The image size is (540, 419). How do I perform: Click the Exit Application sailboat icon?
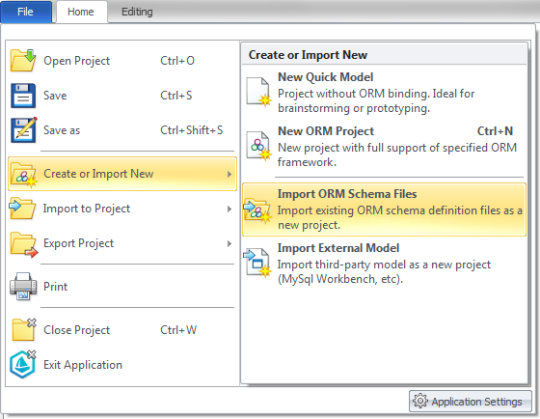click(23, 364)
